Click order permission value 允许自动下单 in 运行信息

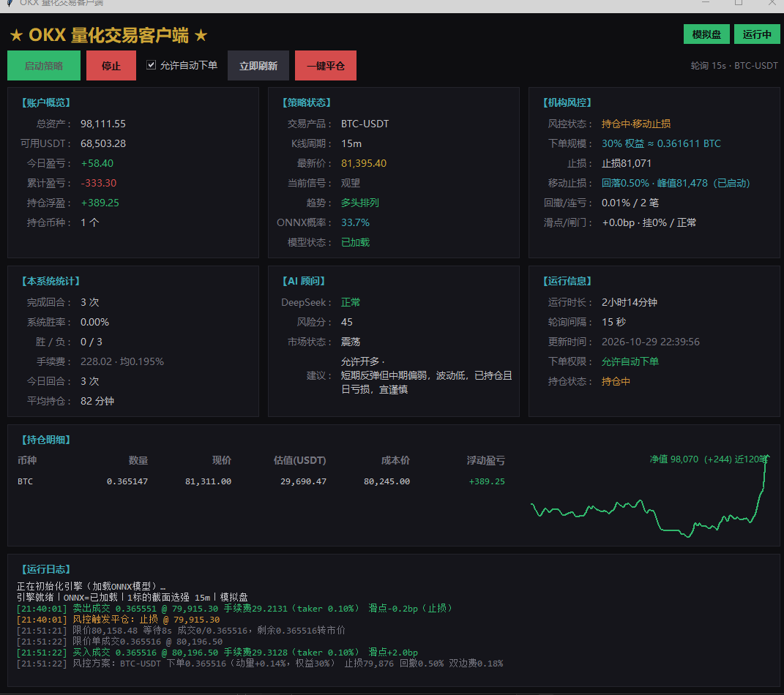pyautogui.click(x=630, y=361)
